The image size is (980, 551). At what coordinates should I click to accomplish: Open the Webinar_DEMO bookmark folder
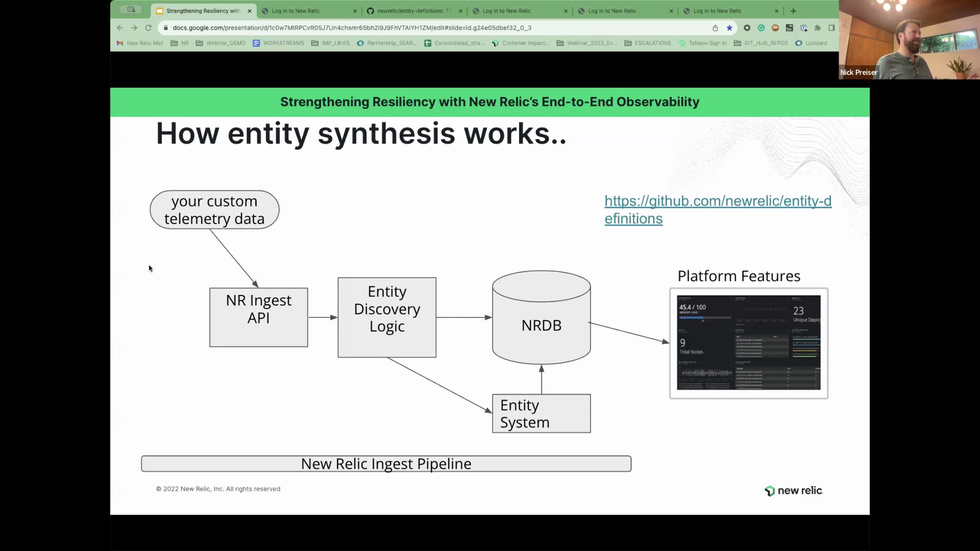[x=220, y=43]
